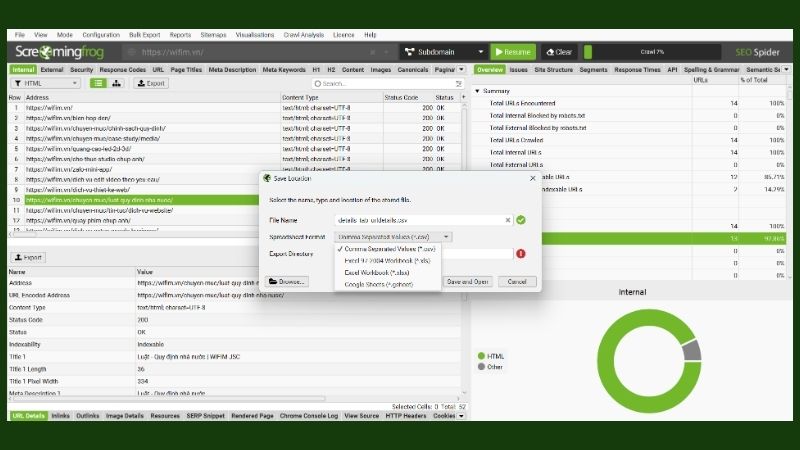Open the Subdomain crawl mode dropdown
800x450 pixels.
pos(443,52)
